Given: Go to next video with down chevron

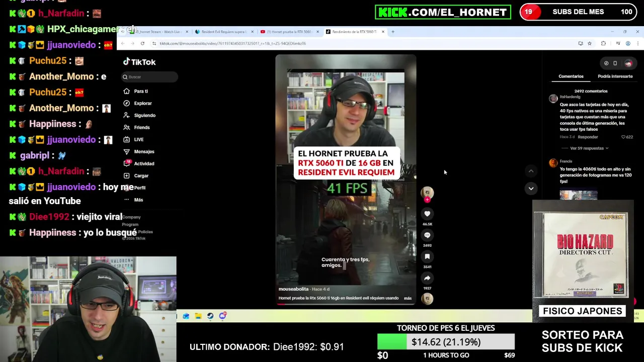Looking at the screenshot, I should tap(531, 189).
